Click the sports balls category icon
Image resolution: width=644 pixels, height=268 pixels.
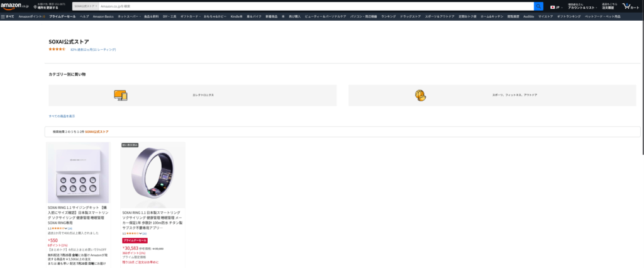[x=420, y=96]
